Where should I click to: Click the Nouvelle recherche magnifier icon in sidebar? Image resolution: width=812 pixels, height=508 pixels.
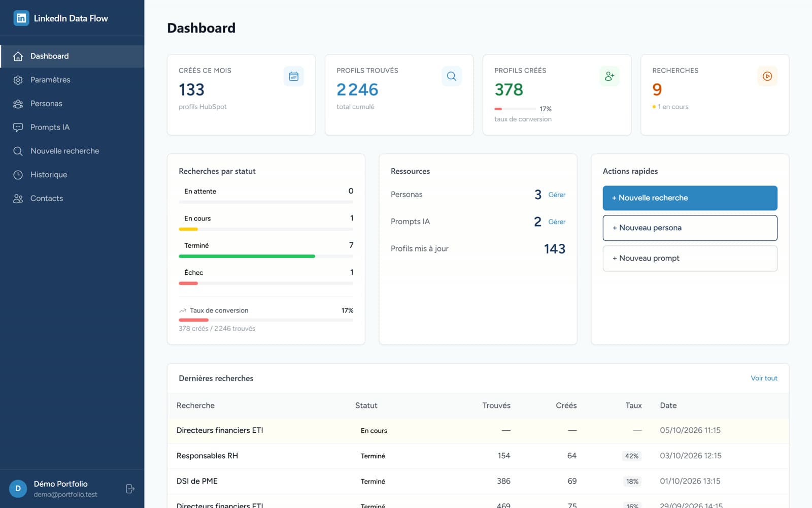tap(18, 151)
